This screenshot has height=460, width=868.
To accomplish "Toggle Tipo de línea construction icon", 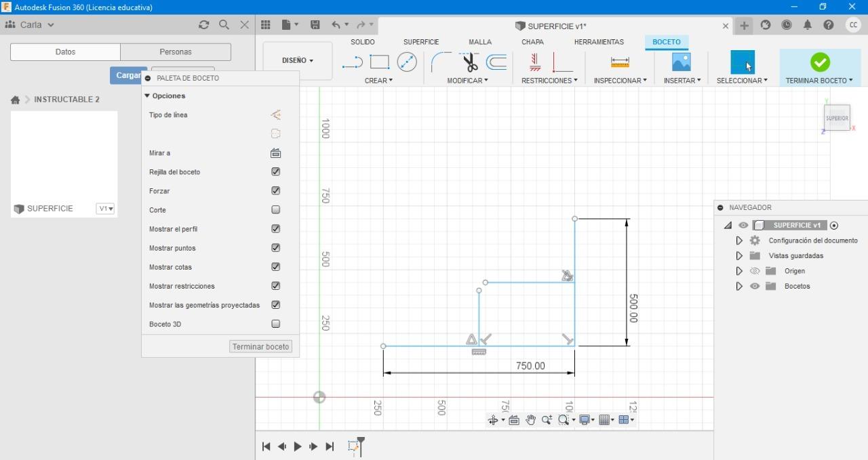I will (275, 115).
